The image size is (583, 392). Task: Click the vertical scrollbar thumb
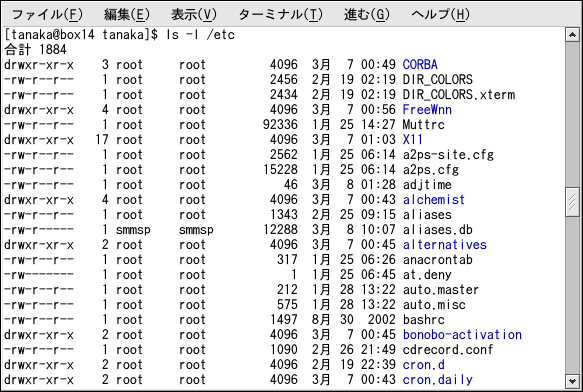[x=572, y=202]
